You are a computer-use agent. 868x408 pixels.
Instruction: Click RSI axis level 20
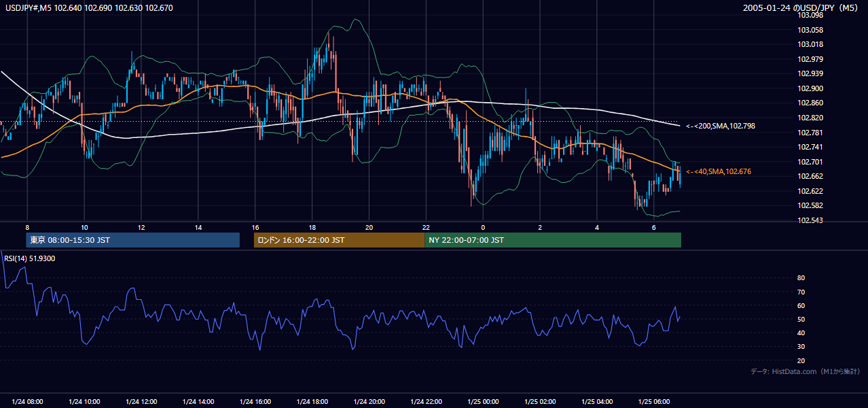click(x=801, y=360)
